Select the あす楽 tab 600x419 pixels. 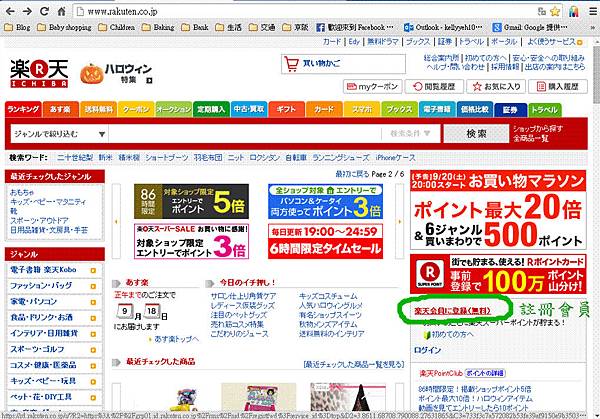[61, 109]
